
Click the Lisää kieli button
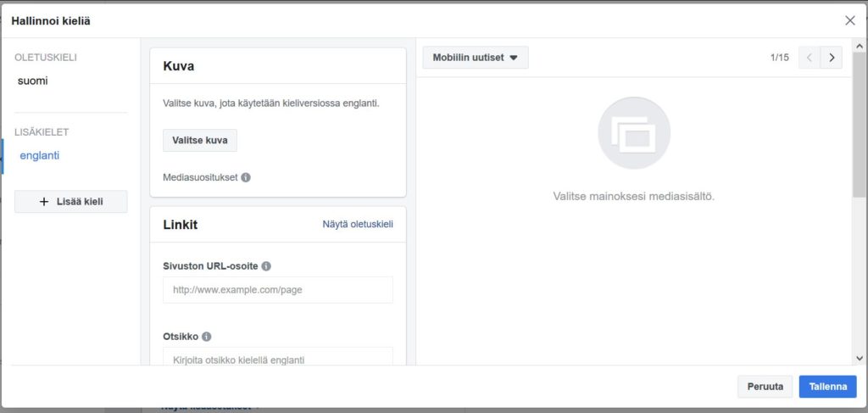coord(71,202)
